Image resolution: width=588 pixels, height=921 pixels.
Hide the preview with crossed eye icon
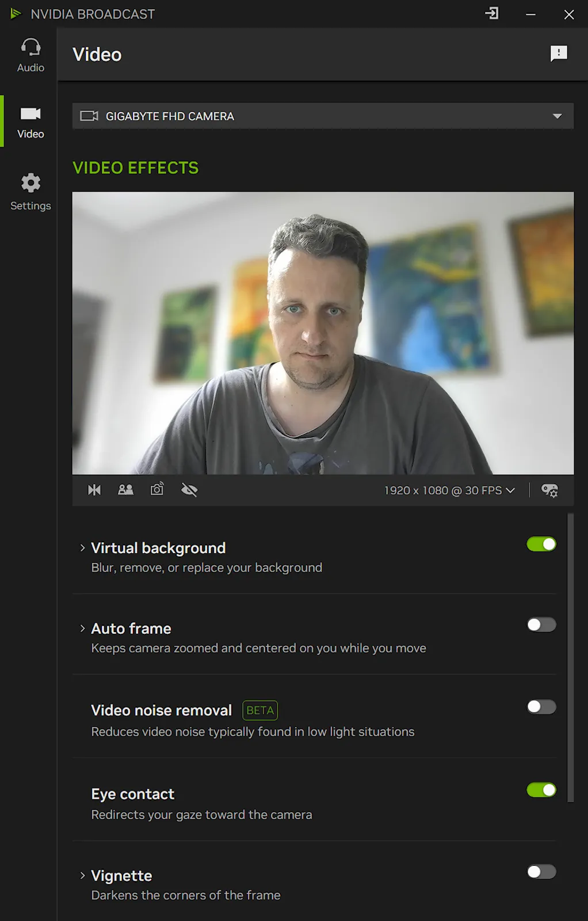click(x=189, y=490)
